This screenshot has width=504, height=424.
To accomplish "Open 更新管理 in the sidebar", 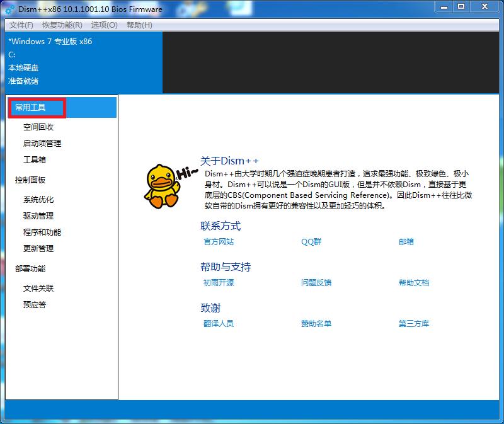I will click(39, 248).
